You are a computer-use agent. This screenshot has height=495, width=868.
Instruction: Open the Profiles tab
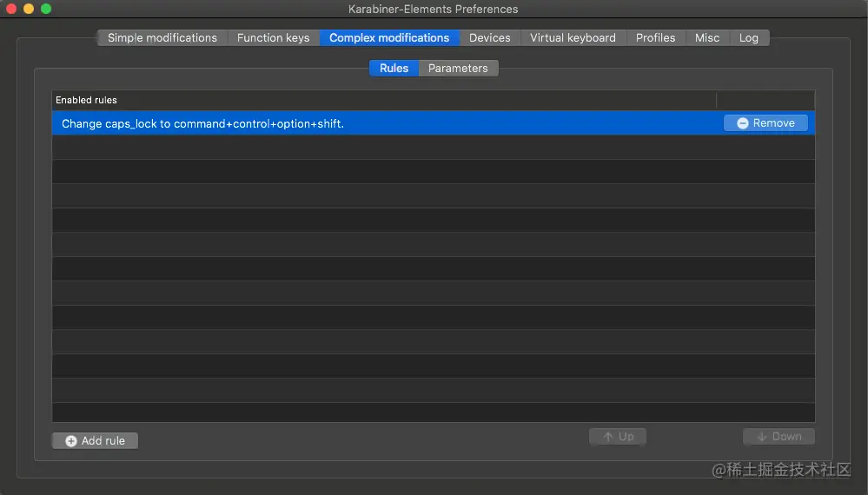tap(655, 37)
